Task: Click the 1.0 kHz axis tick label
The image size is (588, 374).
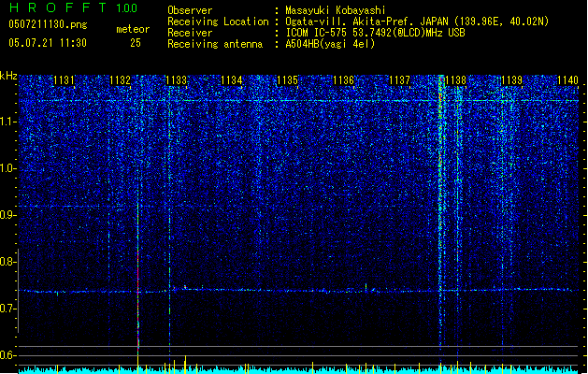Action: (x=7, y=168)
